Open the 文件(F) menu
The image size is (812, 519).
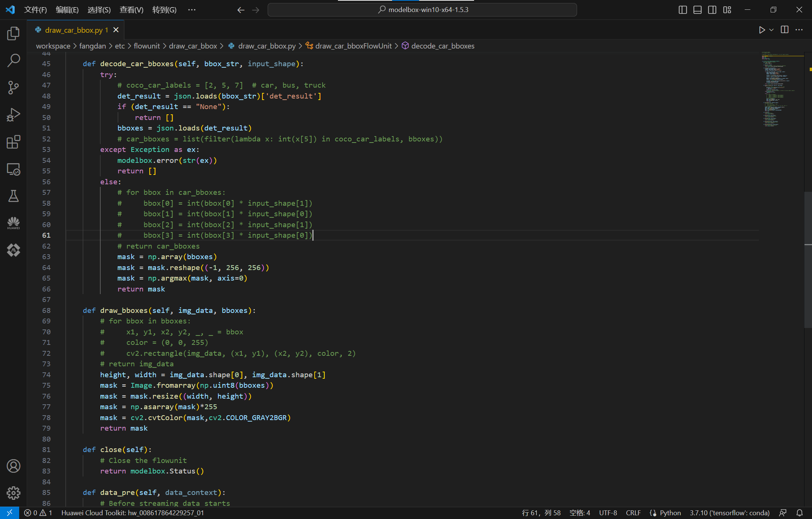click(35, 10)
